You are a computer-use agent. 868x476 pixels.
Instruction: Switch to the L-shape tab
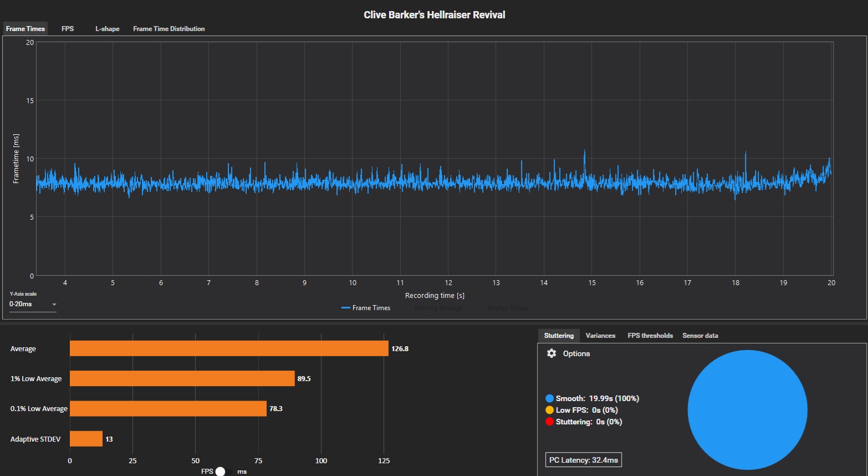click(x=107, y=29)
